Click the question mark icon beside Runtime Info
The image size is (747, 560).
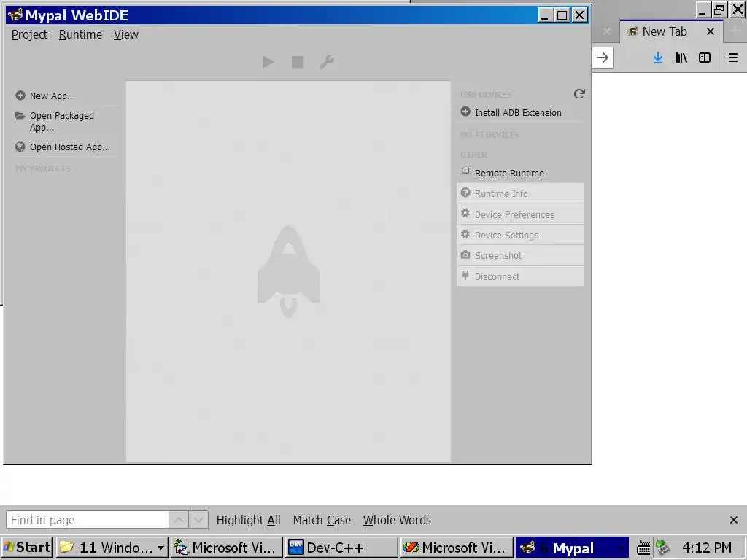click(465, 192)
